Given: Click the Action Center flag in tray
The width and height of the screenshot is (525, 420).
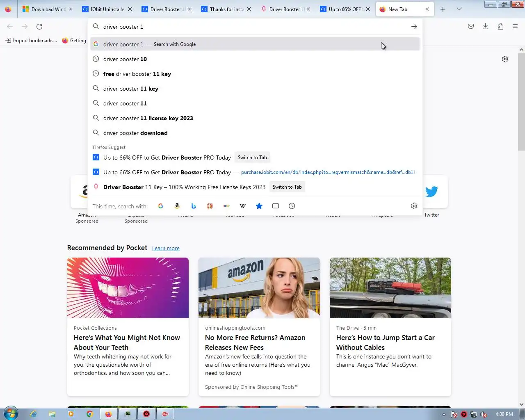Looking at the screenshot, I should tap(454, 414).
